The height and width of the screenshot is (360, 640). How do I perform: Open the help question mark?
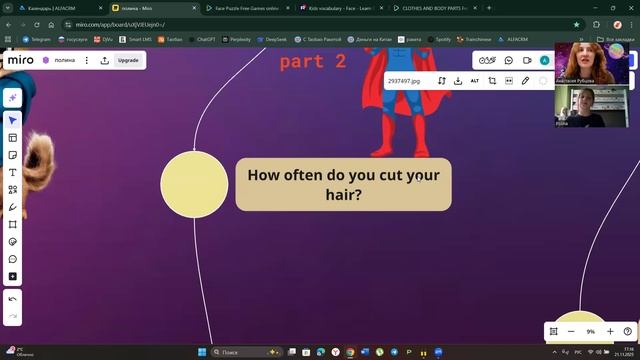click(x=628, y=331)
